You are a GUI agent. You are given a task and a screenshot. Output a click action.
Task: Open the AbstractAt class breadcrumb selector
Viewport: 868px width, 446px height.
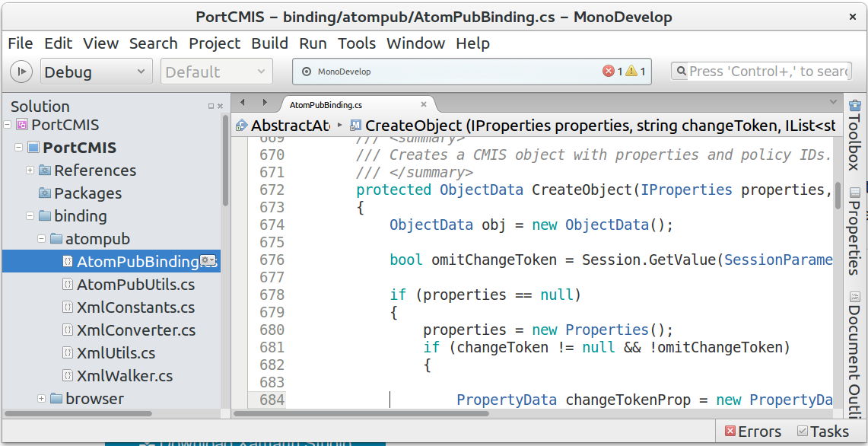pos(282,126)
